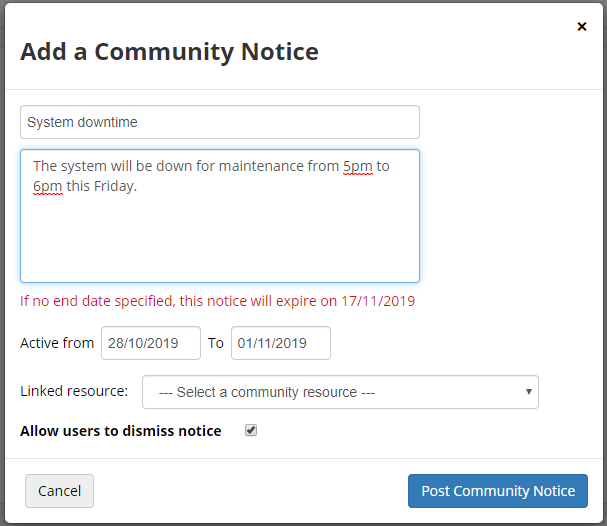Image resolution: width=607 pixels, height=526 pixels.
Task: Click the 'Active from' label
Action: click(x=57, y=343)
